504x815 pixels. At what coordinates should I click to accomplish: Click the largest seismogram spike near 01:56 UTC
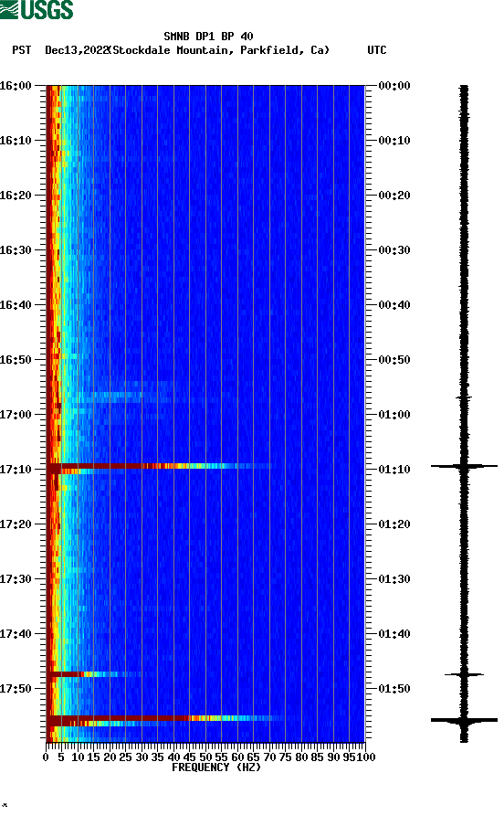coord(464,720)
